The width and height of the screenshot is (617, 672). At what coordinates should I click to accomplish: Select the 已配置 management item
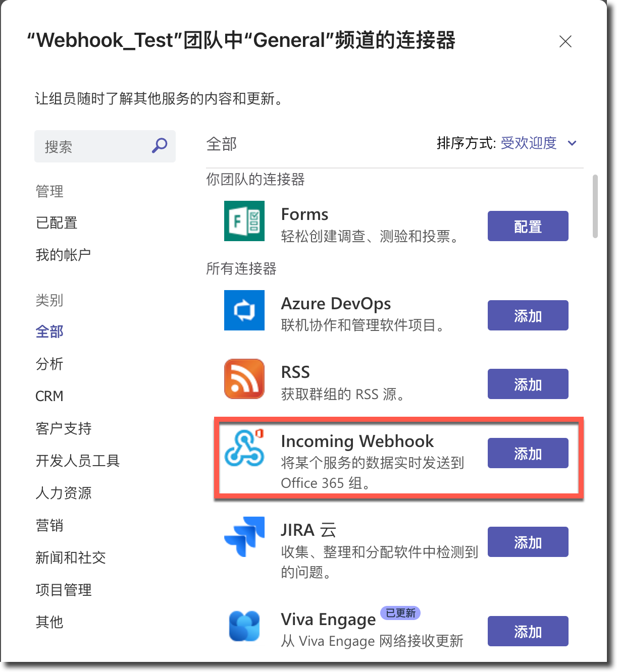coord(57,223)
